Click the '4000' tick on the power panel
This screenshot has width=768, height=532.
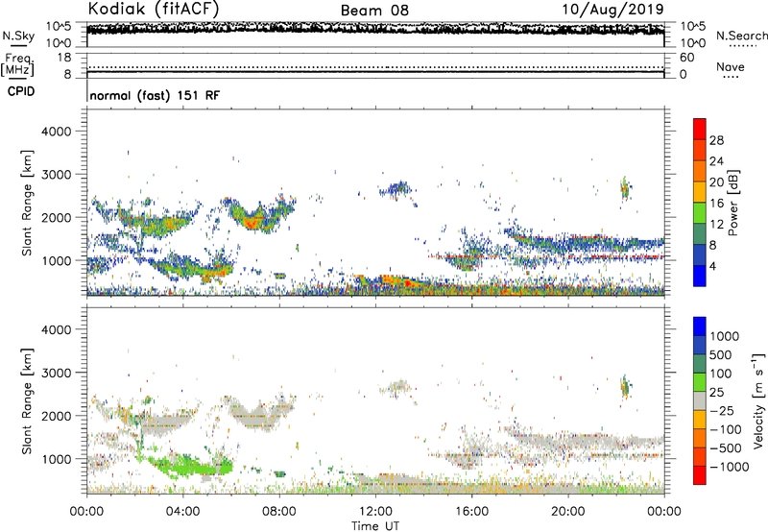tap(57, 132)
